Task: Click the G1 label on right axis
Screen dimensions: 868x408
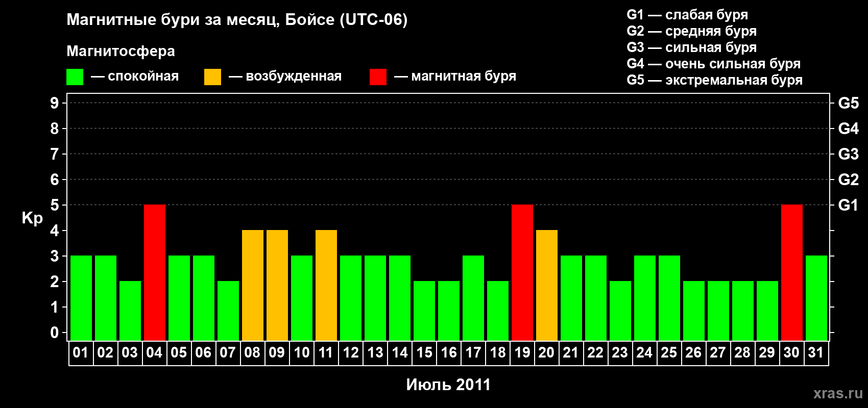Action: [849, 206]
